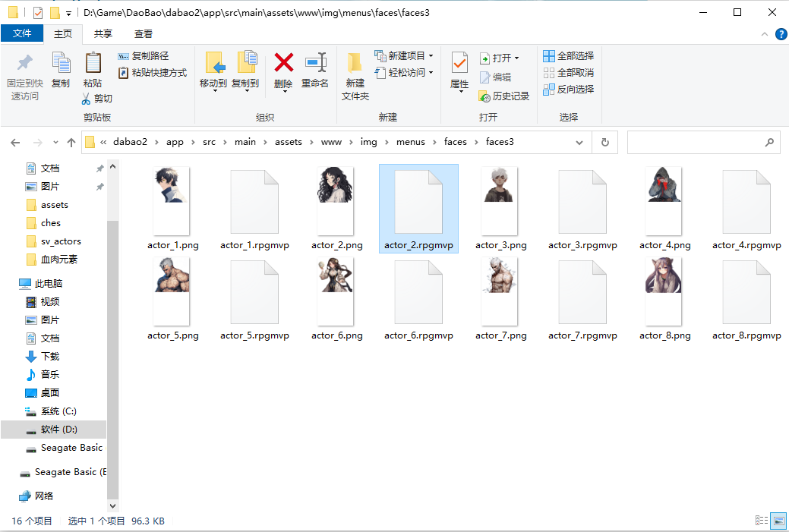Switch to the Share (共享) tab
Viewport: 789px width, 532px height.
click(x=103, y=33)
